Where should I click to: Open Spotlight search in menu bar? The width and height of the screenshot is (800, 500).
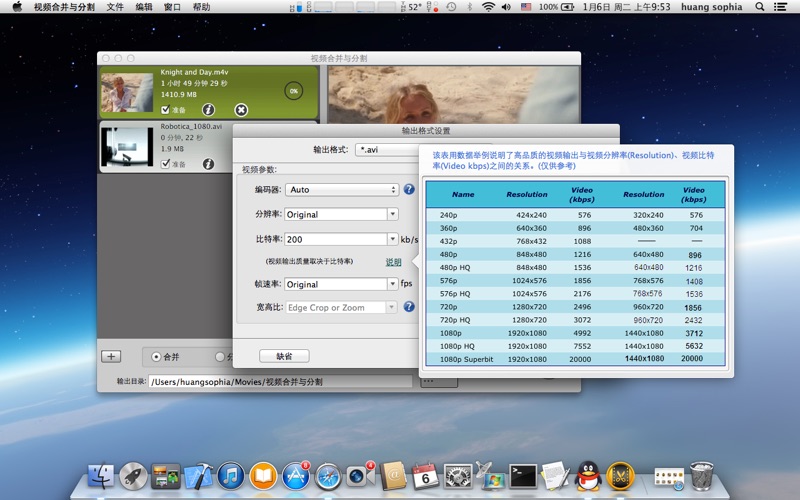(760, 7)
